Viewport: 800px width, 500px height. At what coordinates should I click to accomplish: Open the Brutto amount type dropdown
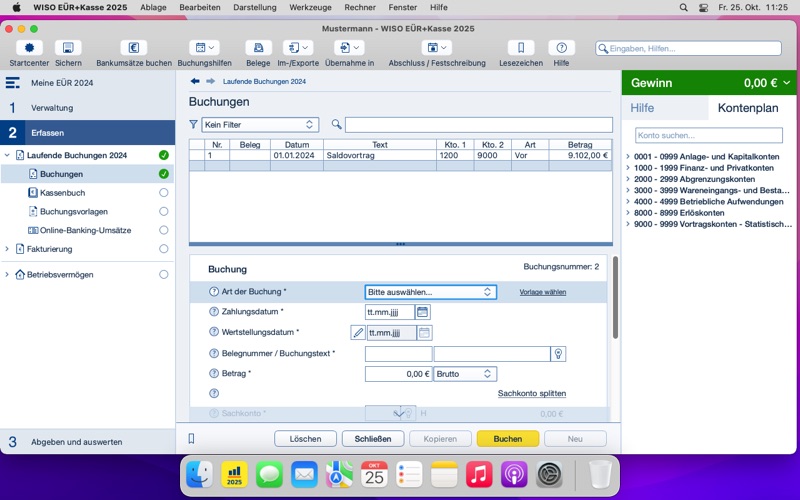coord(464,374)
